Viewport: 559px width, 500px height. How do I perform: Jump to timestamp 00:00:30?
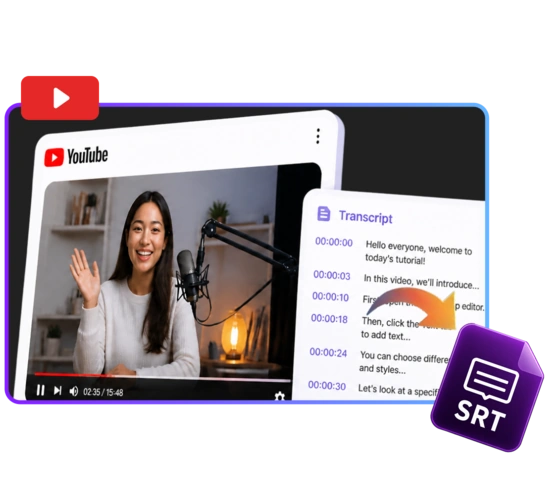click(327, 385)
